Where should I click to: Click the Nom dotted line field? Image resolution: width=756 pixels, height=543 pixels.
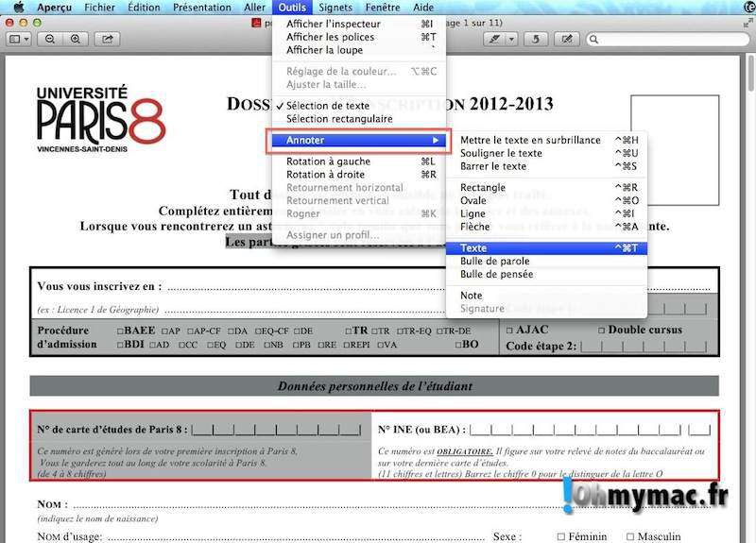(x=394, y=506)
